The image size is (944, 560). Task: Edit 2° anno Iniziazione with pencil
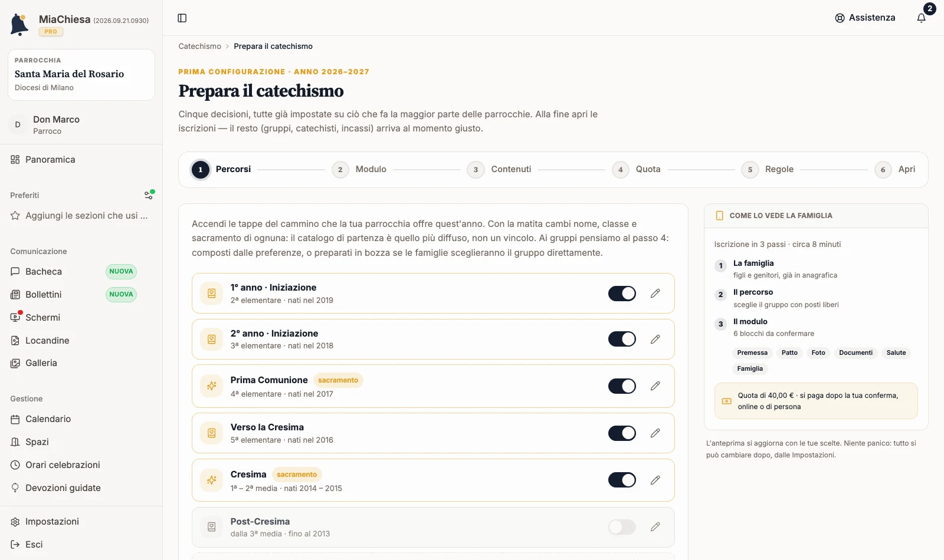click(x=655, y=340)
